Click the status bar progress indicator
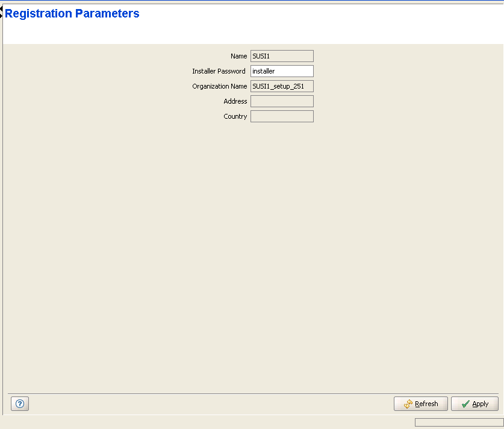 (x=458, y=422)
